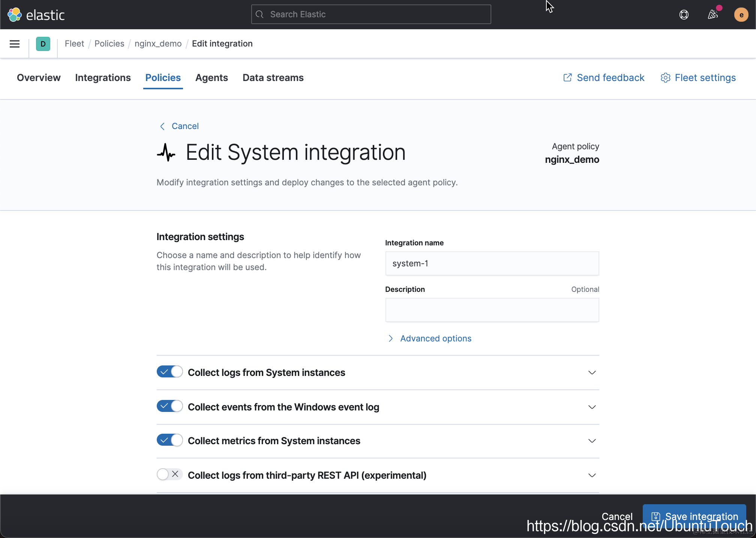This screenshot has height=538, width=756.
Task: Disable Collect logs from System instances
Action: 169,372
